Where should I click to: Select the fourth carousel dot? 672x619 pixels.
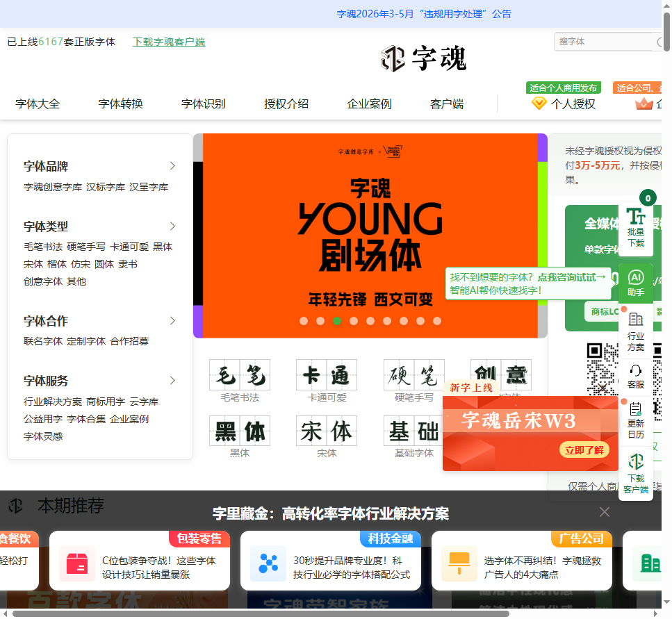coord(354,321)
